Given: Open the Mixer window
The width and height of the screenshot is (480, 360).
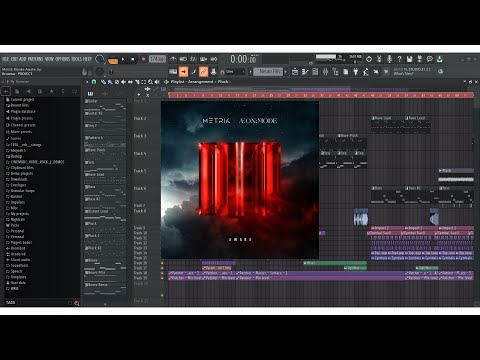Looking at the screenshot, I should click(x=325, y=72).
